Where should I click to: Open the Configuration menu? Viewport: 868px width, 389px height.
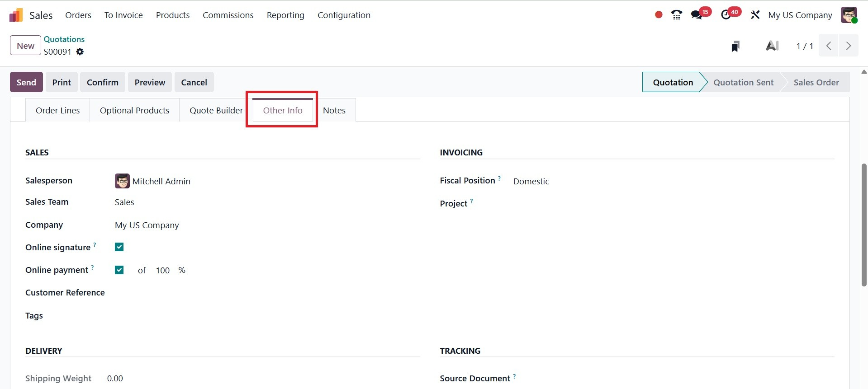point(344,15)
